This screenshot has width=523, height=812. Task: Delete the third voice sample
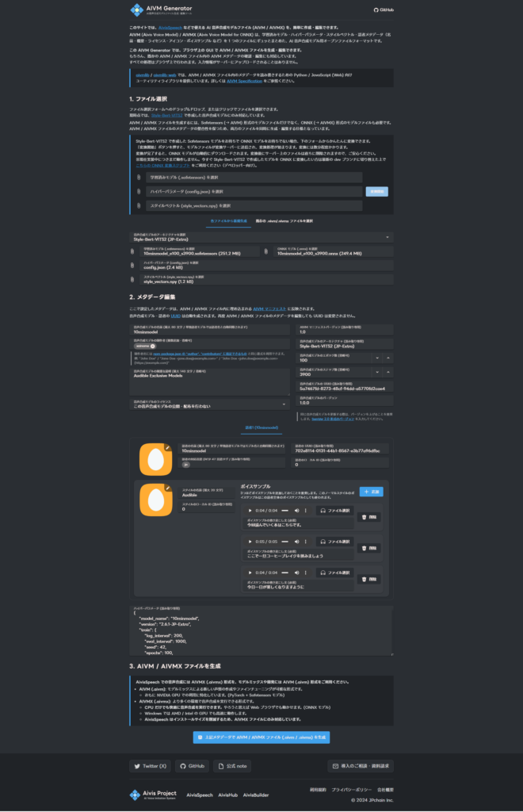coord(368,580)
